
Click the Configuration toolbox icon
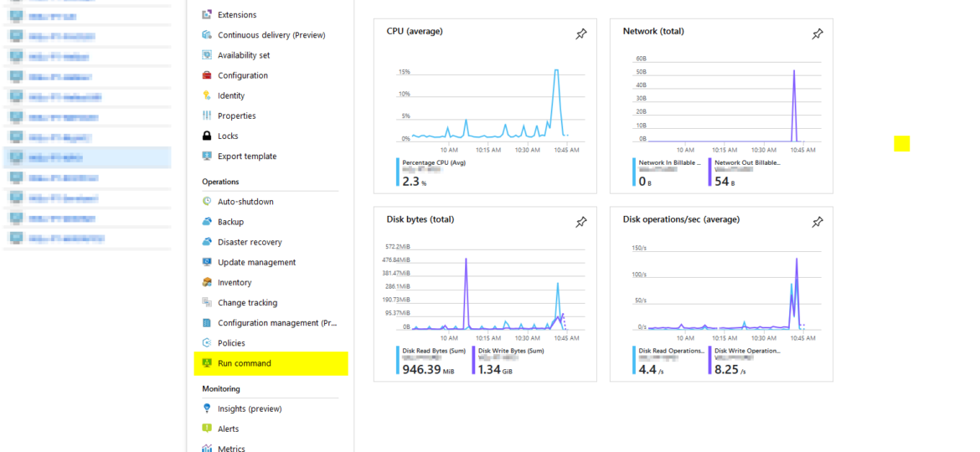[x=207, y=75]
